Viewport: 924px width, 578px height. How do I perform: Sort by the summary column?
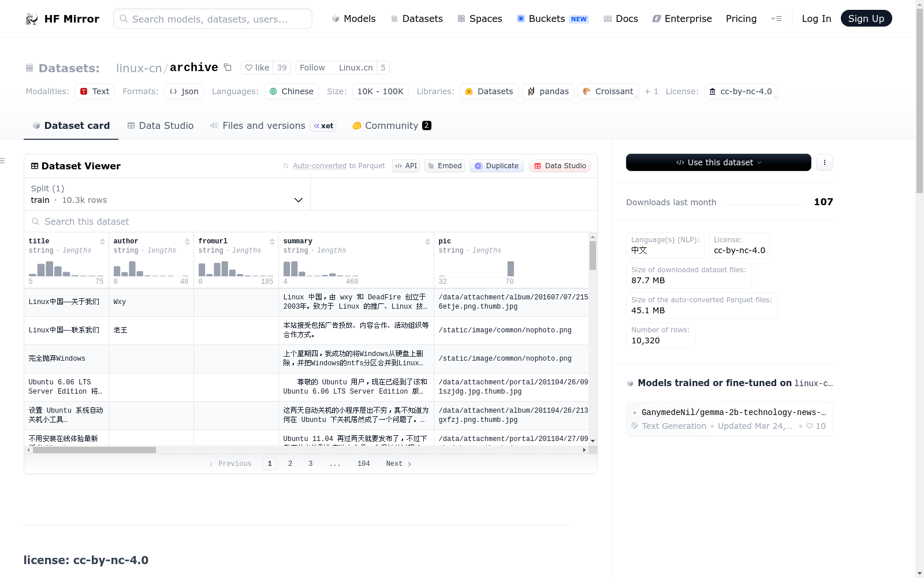coord(427,242)
